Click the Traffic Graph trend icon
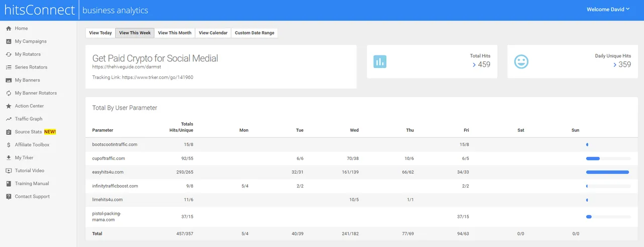Image resolution: width=644 pixels, height=247 pixels. click(x=9, y=119)
